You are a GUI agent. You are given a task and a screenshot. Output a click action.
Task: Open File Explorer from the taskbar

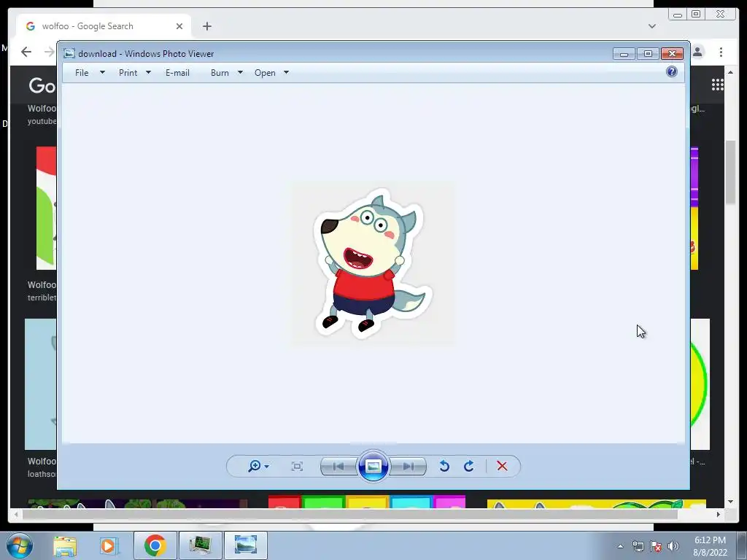(x=65, y=545)
